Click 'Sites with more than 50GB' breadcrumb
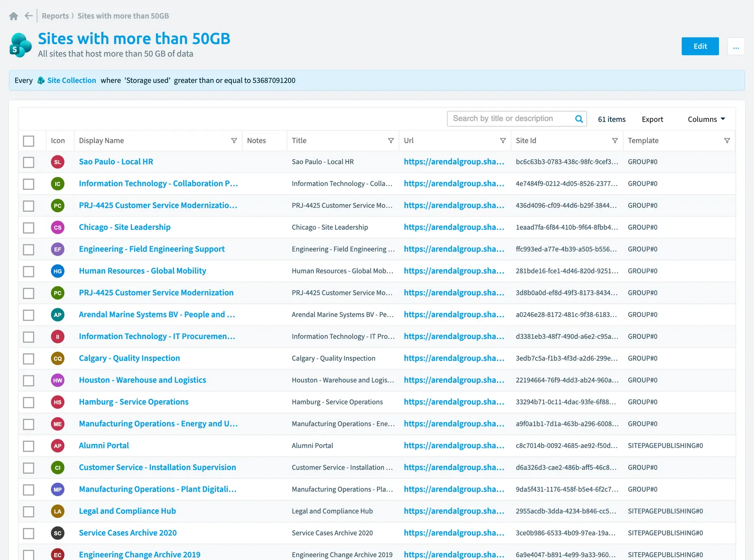This screenshot has height=560, width=754. click(x=123, y=16)
